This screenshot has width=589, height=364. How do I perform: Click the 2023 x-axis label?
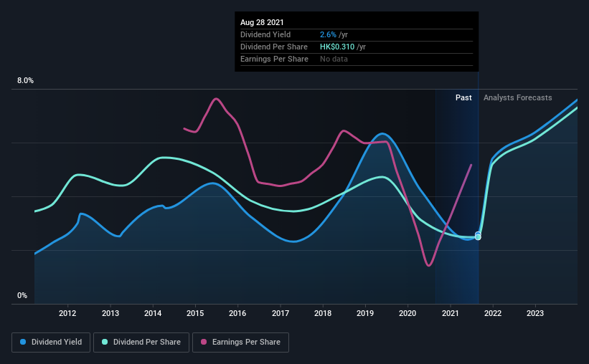tap(535, 313)
